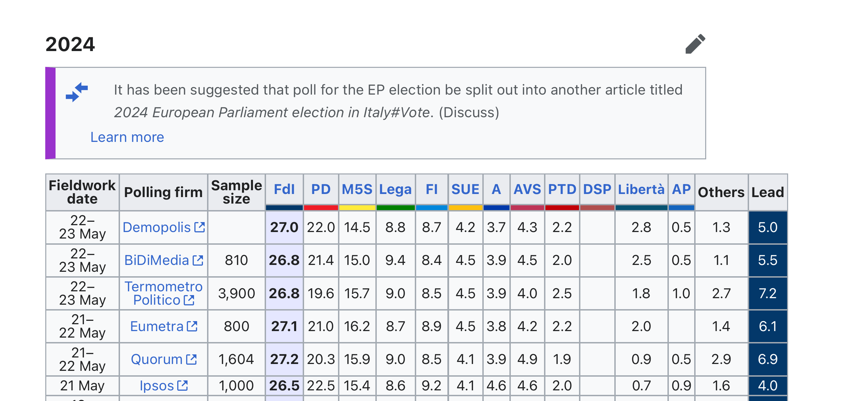Click external link icon beside Demopolis
The width and height of the screenshot is (868, 401).
200,227
